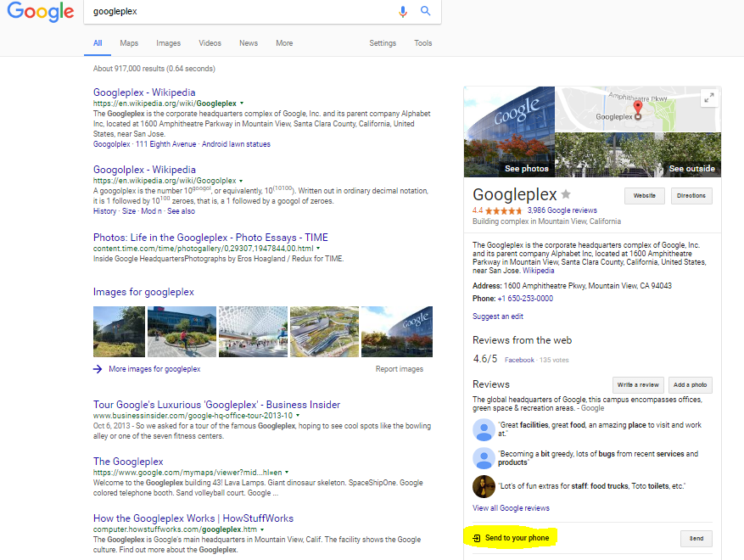Click the Directions button
The image size is (744, 560).
pos(691,196)
